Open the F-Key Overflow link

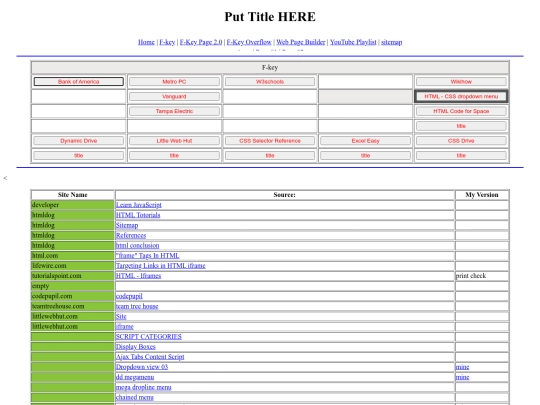[249, 42]
